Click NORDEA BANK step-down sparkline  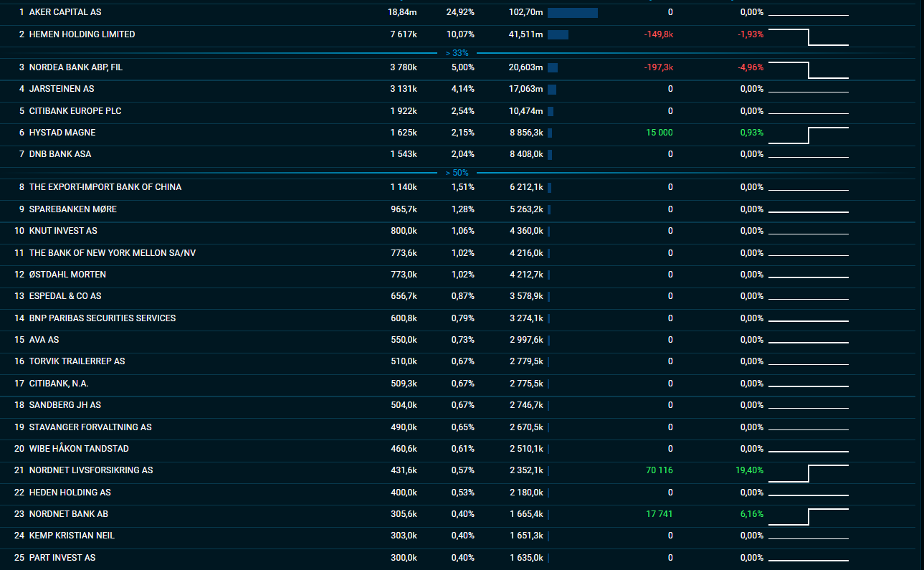(x=808, y=70)
